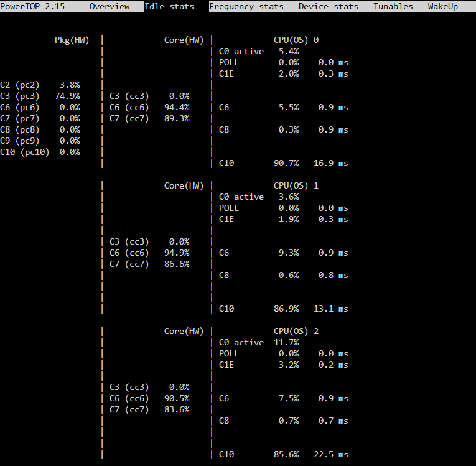
Task: Open the Tunables tab
Action: (x=393, y=6)
